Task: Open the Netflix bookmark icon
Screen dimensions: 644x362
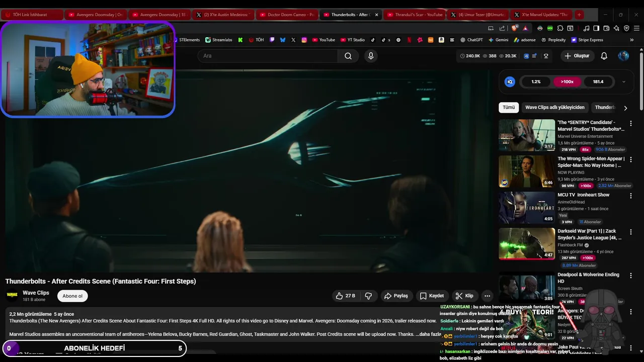Action: pyautogui.click(x=409, y=40)
